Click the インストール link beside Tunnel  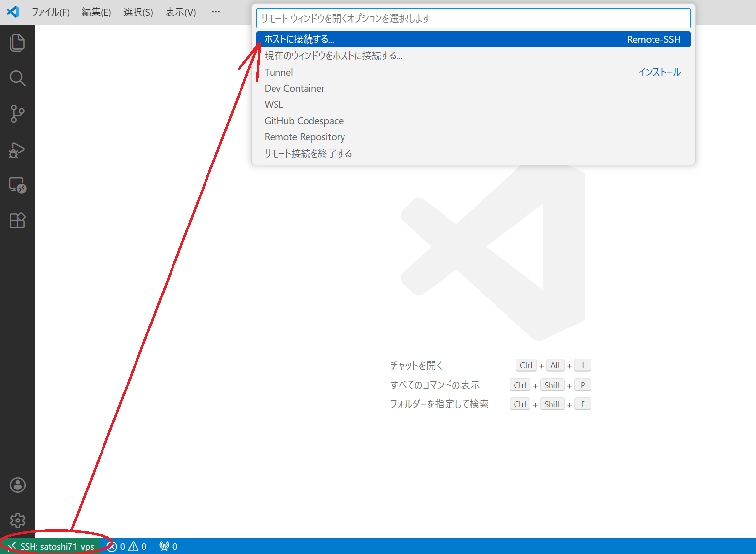659,72
